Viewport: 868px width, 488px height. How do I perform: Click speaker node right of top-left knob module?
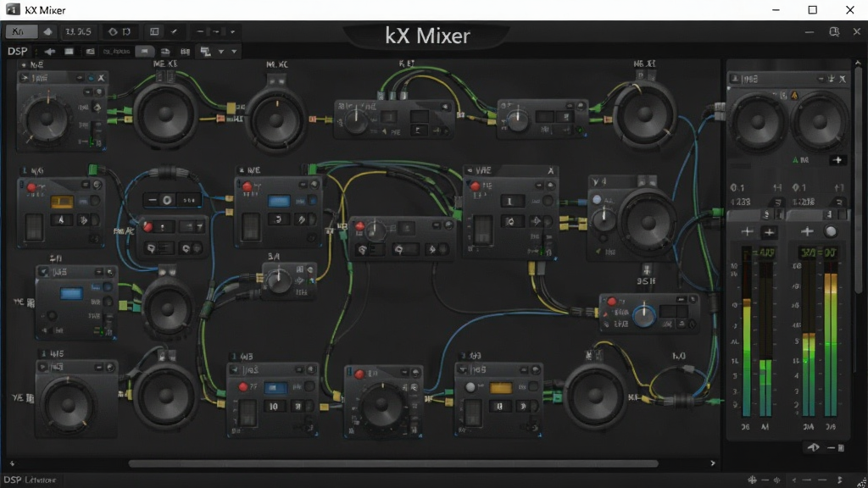[164, 114]
